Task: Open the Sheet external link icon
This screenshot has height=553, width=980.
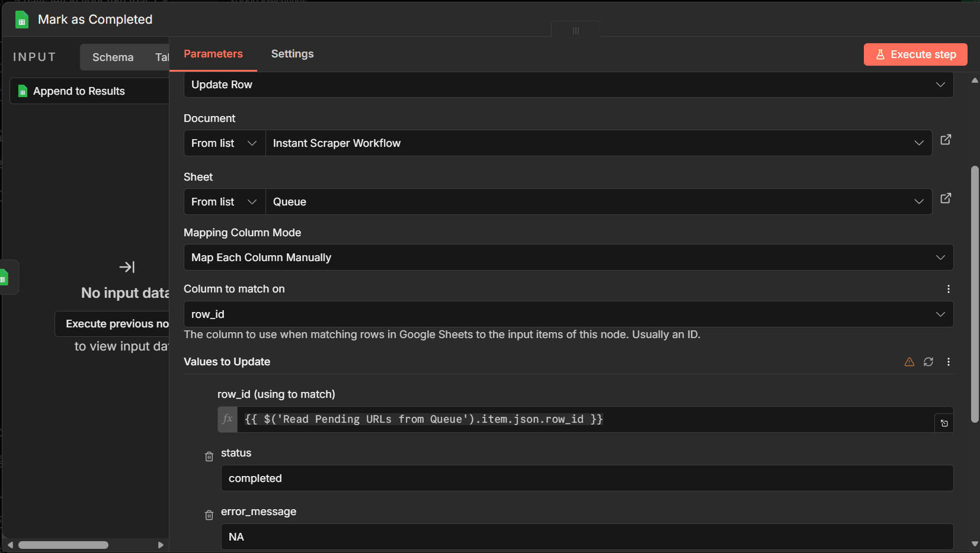Action: [x=946, y=198]
